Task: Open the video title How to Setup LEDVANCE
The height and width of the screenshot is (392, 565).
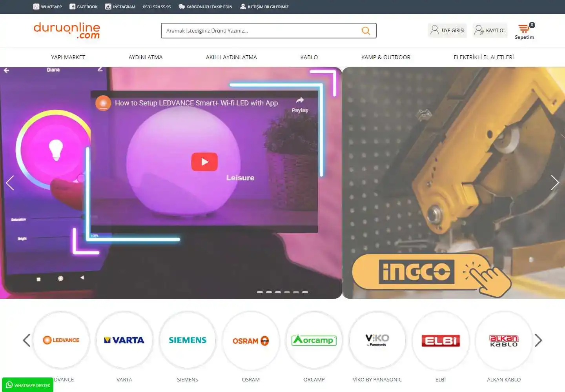Action: coord(196,103)
